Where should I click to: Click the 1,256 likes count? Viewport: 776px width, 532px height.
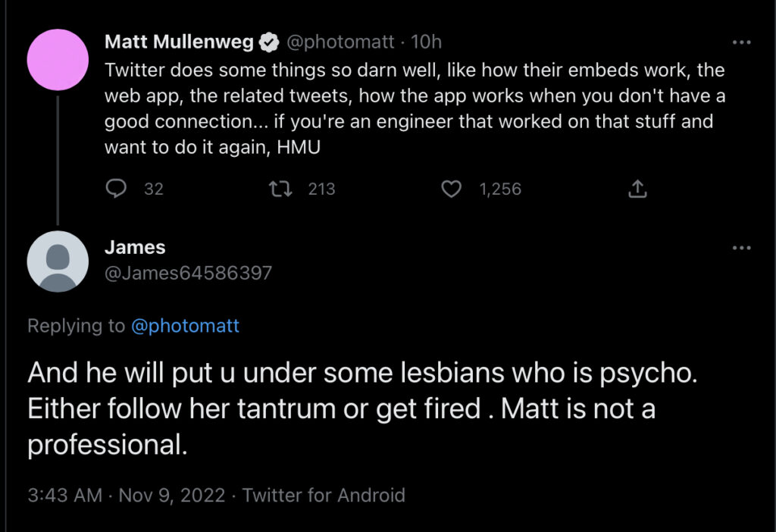[500, 189]
